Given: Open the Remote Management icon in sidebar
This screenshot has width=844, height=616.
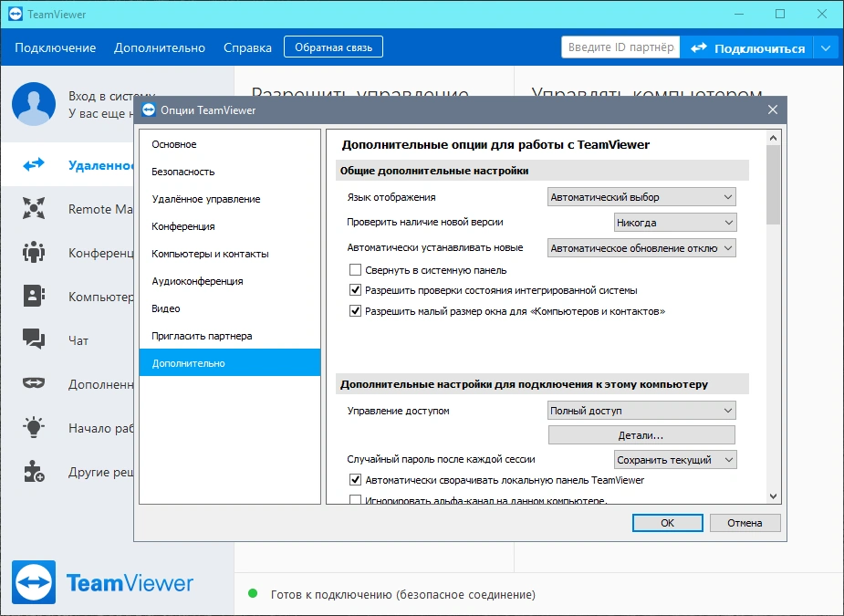Looking at the screenshot, I should click(34, 208).
